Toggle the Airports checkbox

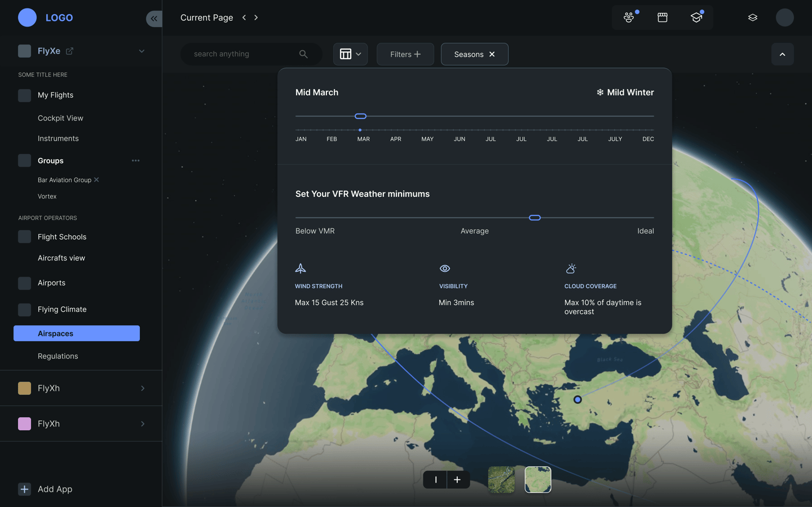(x=24, y=283)
